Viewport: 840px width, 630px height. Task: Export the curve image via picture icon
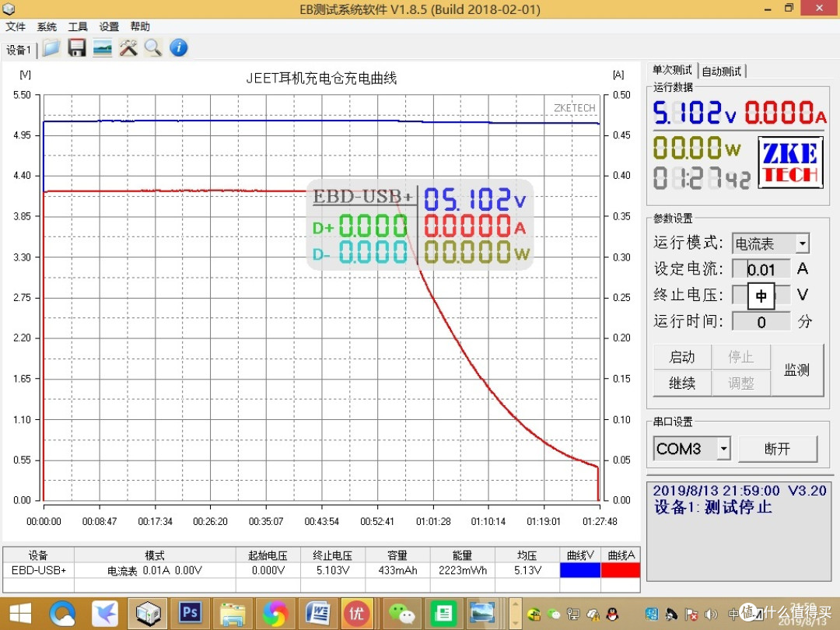pyautogui.click(x=103, y=48)
